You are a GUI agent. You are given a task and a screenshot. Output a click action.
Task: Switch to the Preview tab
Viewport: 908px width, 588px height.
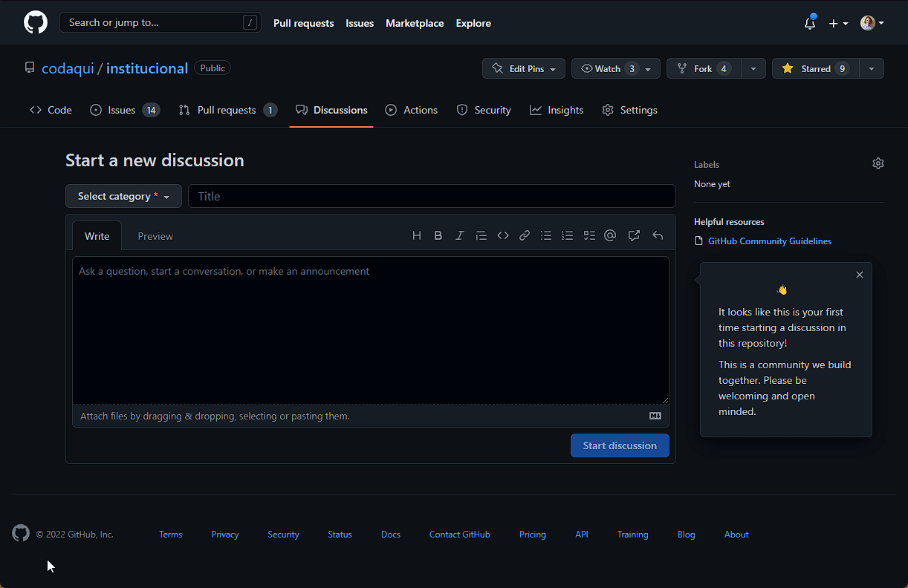[x=155, y=236]
